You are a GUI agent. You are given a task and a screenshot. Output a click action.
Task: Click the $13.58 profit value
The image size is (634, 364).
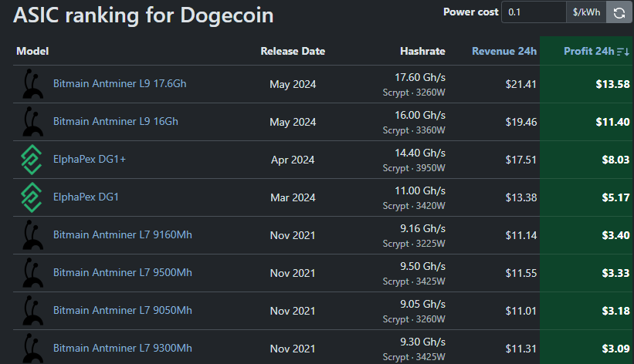[612, 84]
